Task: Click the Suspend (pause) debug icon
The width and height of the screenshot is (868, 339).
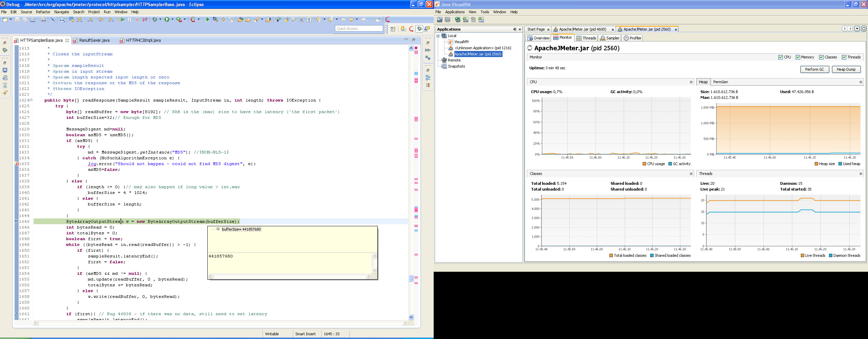Action: click(x=129, y=20)
